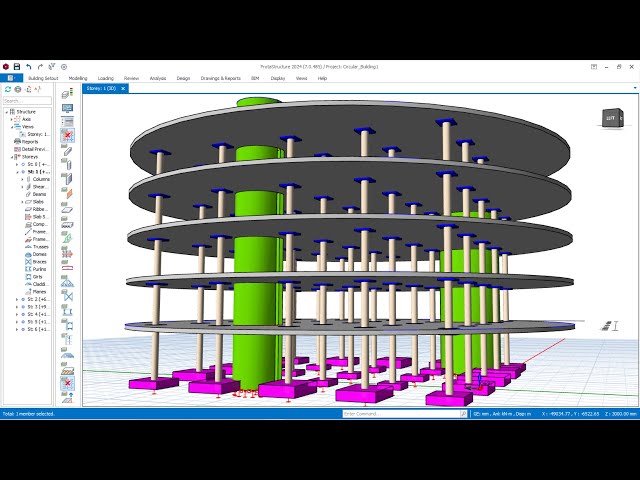This screenshot has height=480, width=640.
Task: Select the hatched cladding tool icon
Action: (67, 369)
